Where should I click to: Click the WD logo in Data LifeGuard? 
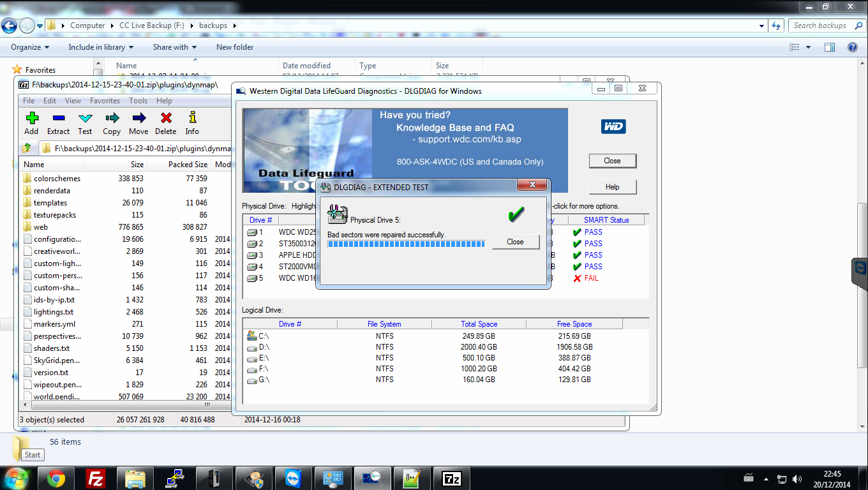click(x=613, y=126)
